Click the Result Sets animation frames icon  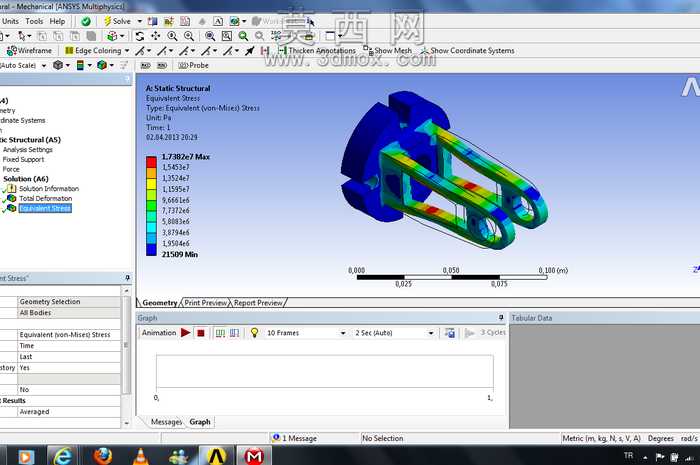tap(234, 333)
